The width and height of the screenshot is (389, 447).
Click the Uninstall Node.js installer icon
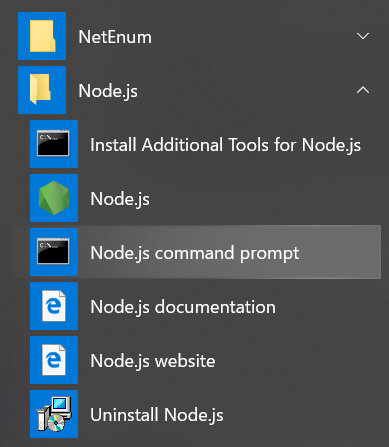tap(54, 414)
